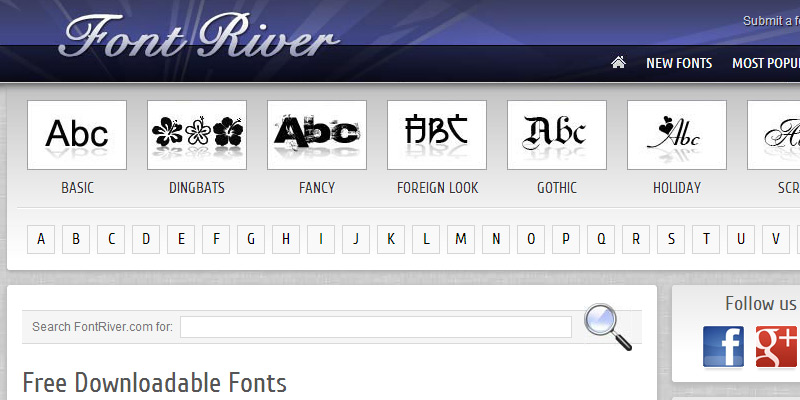The image size is (800, 400).
Task: Browse fonts starting with D
Action: point(146,239)
